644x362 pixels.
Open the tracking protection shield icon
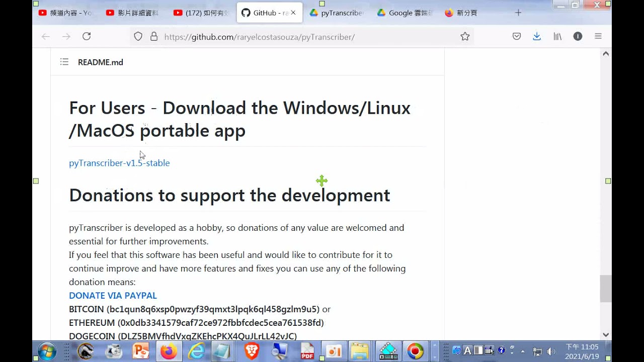point(138,37)
